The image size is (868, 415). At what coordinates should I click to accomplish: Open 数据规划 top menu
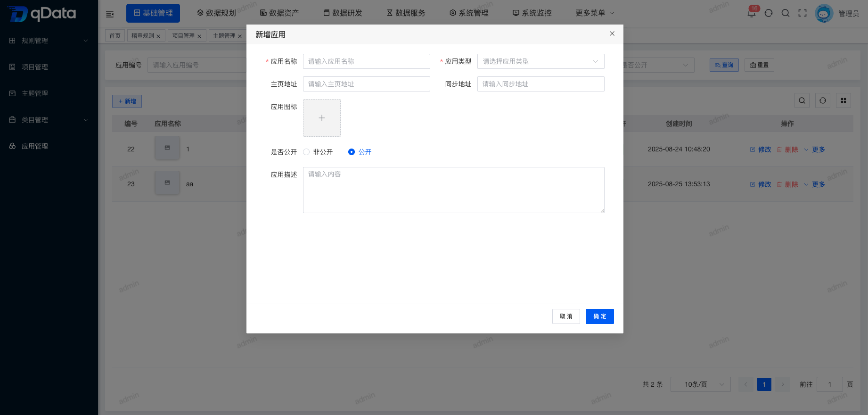click(216, 13)
